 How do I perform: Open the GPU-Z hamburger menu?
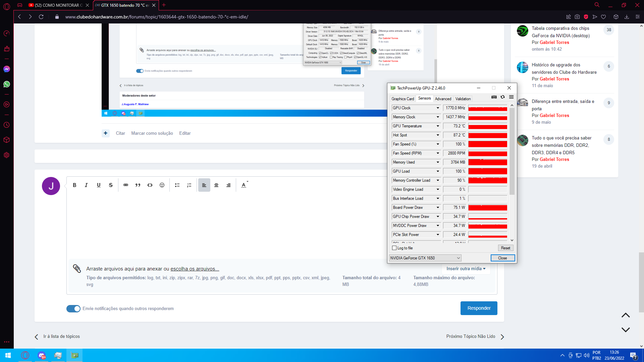pos(511,97)
